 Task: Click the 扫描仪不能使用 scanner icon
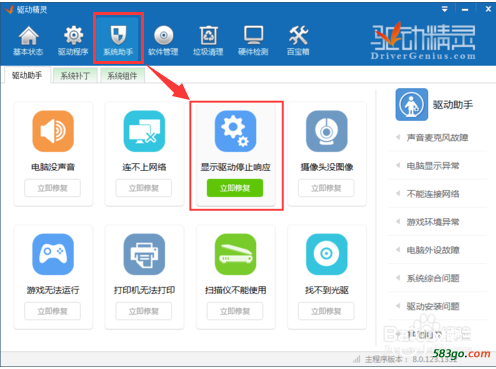236,254
